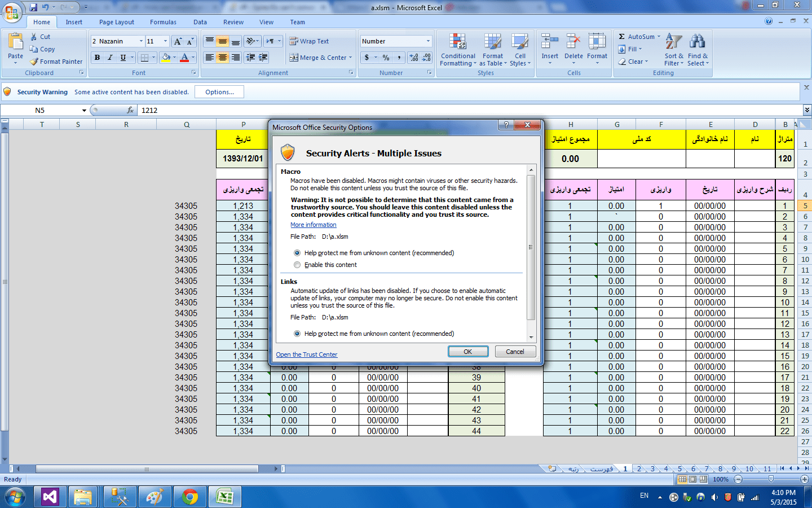Select Macro 'Help protect me from unknown content'
Image resolution: width=812 pixels, height=508 pixels.
[x=297, y=253]
